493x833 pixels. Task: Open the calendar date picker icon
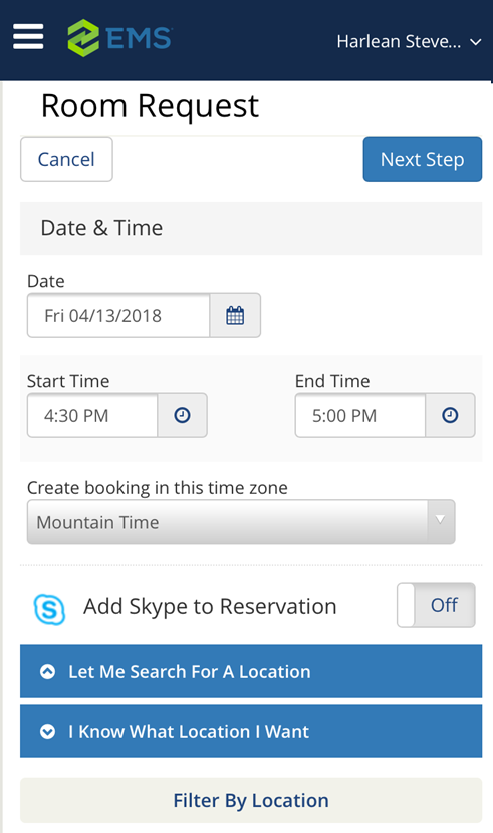point(235,315)
